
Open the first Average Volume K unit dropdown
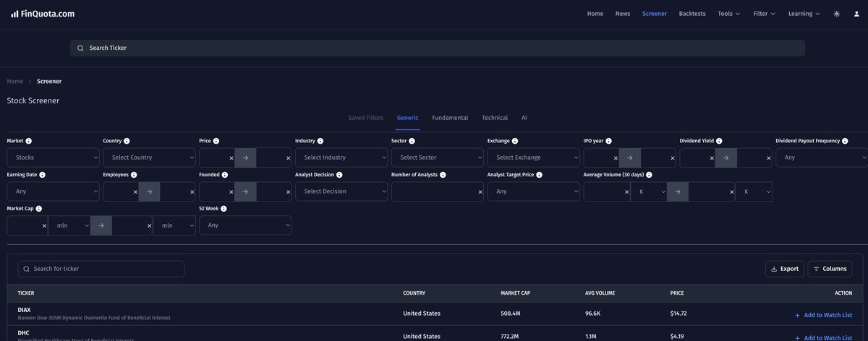point(649,191)
